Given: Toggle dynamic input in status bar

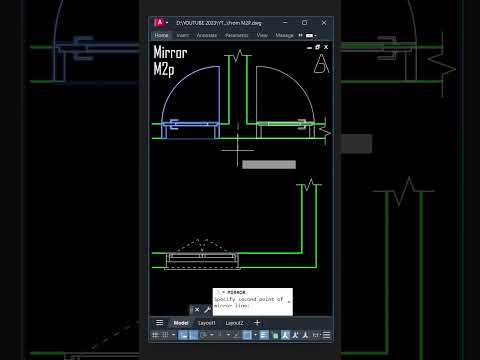Looking at the screenshot, I should 184,335.
